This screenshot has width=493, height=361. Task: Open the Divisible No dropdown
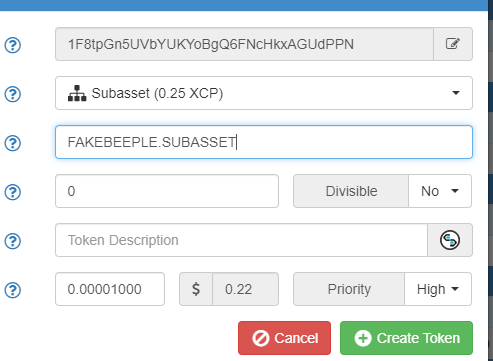(x=440, y=191)
